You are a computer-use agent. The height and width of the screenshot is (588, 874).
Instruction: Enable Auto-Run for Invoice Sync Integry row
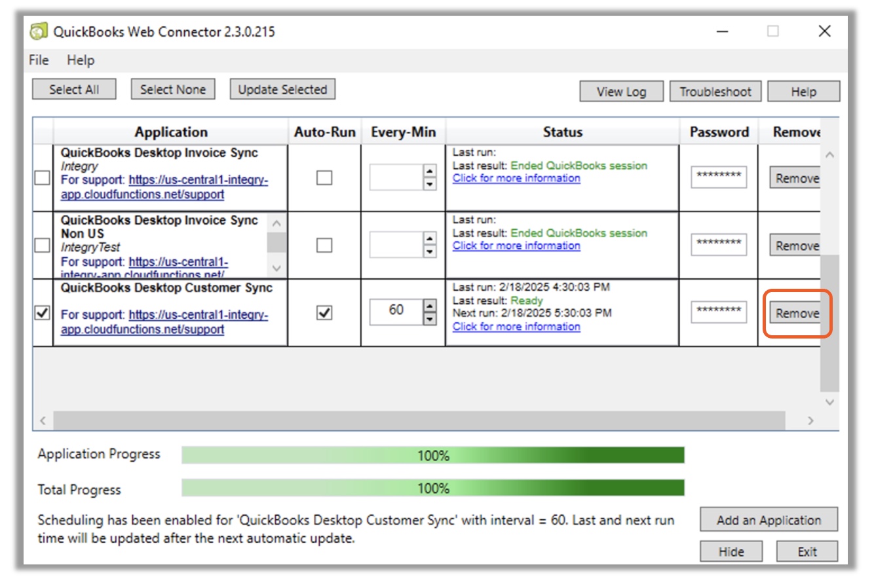coord(324,177)
